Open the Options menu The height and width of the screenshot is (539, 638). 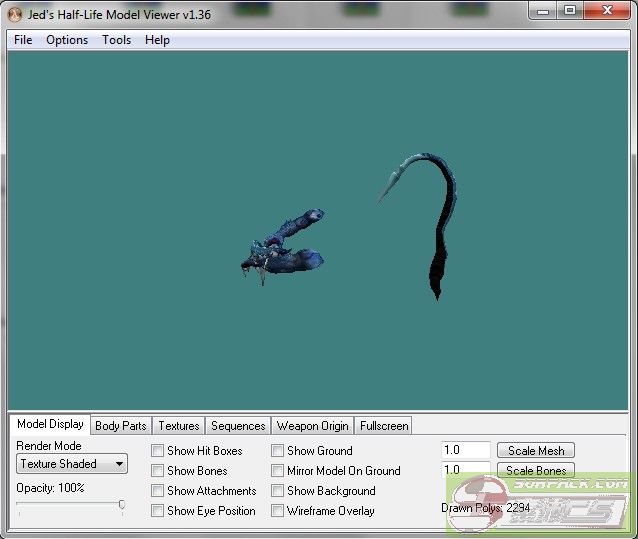[x=67, y=40]
